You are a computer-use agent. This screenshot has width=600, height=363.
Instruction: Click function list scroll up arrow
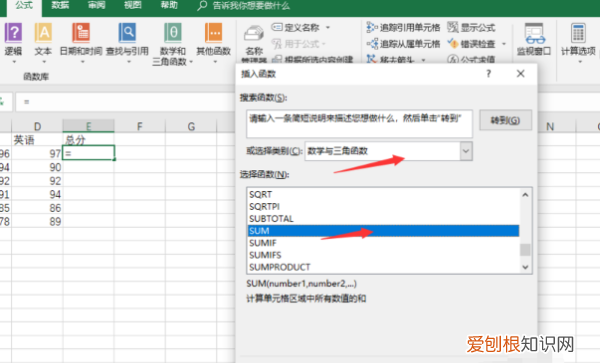point(525,195)
